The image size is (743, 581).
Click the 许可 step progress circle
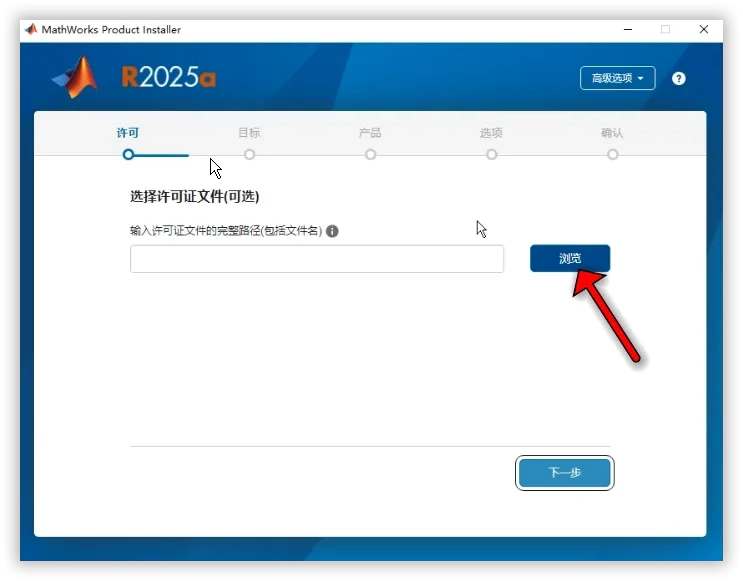[128, 154]
